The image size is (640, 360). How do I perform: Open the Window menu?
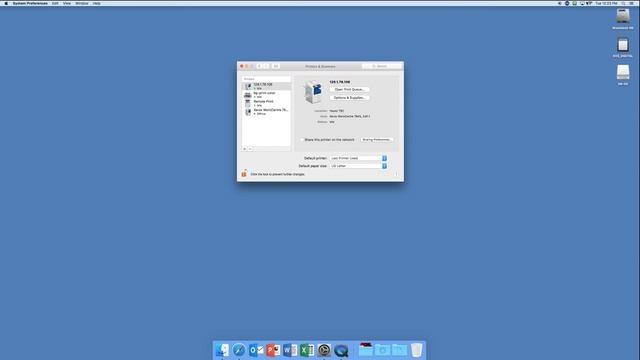(x=82, y=3)
